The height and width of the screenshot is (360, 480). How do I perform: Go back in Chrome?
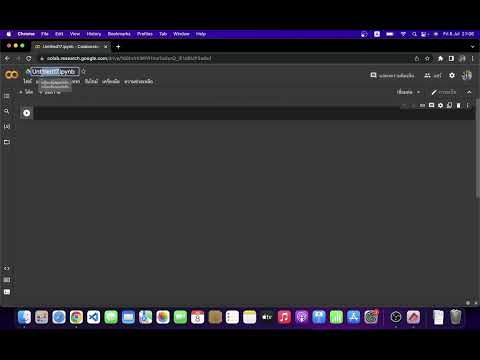7,59
